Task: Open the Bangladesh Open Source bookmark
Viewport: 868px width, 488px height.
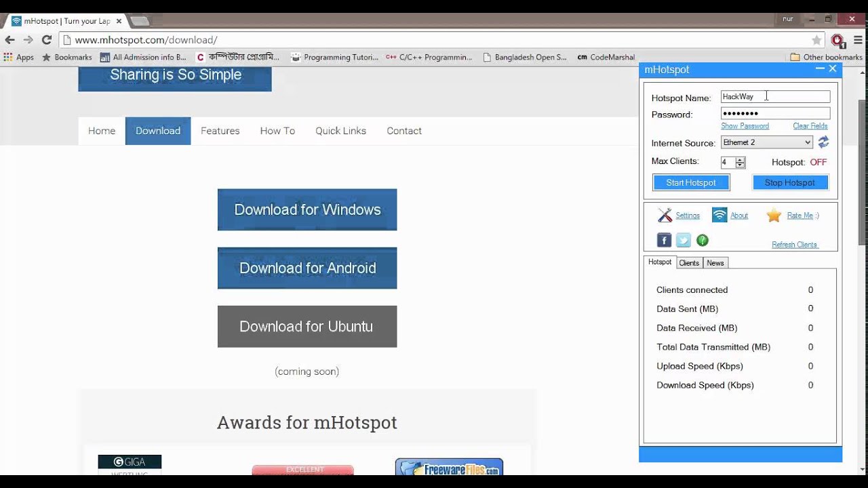Action: (x=524, y=58)
